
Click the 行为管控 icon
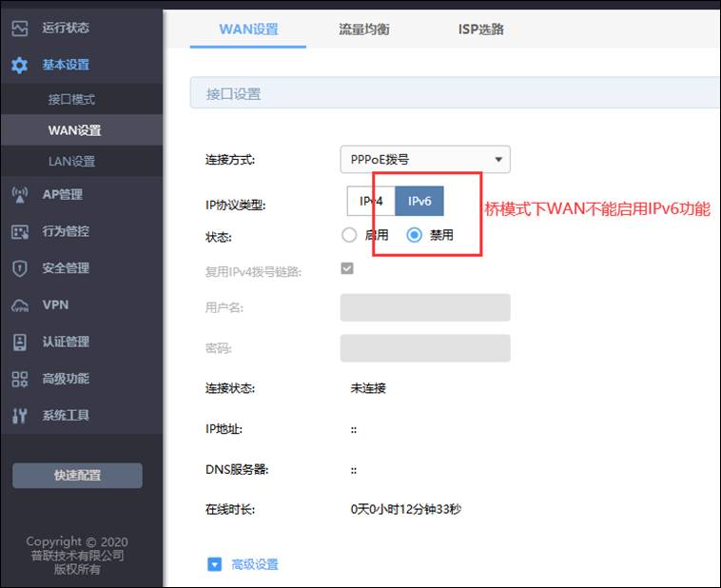20,231
